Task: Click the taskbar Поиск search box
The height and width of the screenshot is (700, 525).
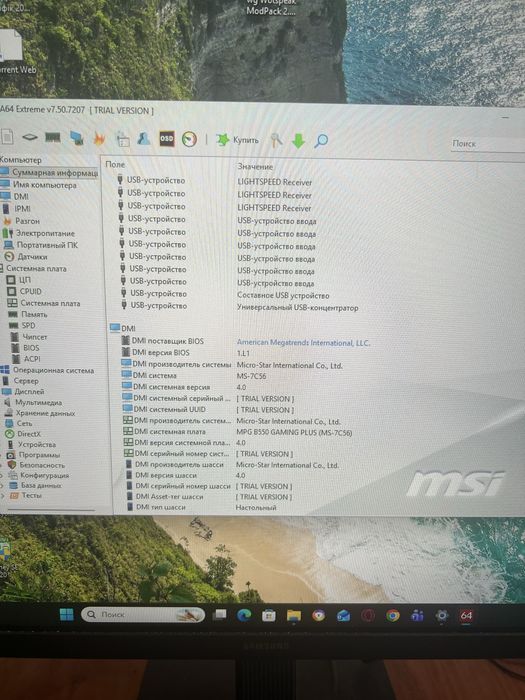Action: [143, 615]
